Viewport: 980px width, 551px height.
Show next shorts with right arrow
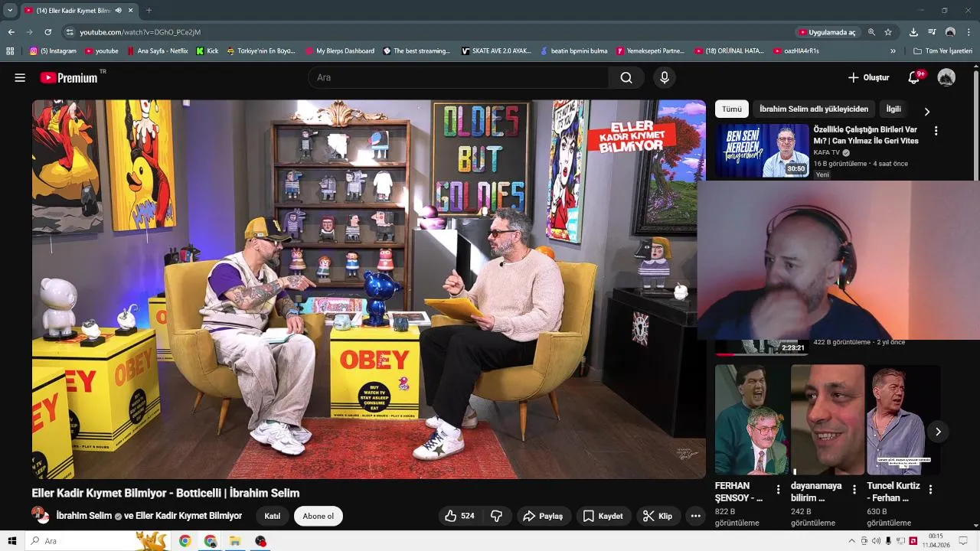tap(938, 432)
